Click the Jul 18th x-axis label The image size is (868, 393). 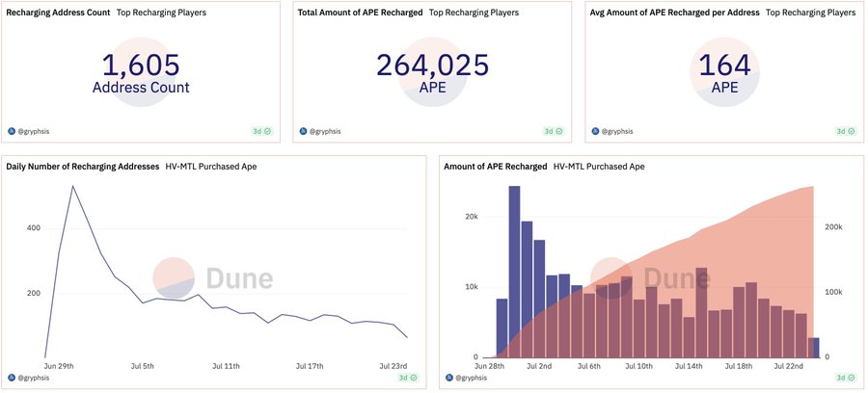tap(739, 366)
